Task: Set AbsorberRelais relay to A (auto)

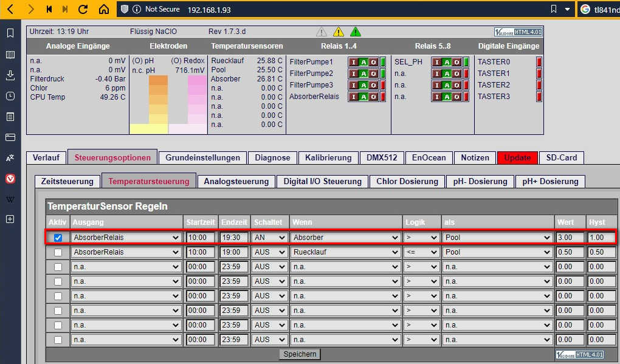Action: click(x=363, y=97)
